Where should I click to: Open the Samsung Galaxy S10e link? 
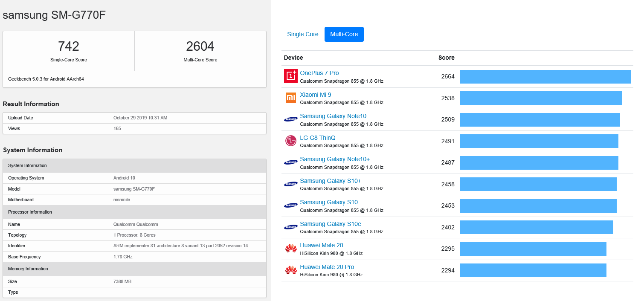(x=331, y=224)
